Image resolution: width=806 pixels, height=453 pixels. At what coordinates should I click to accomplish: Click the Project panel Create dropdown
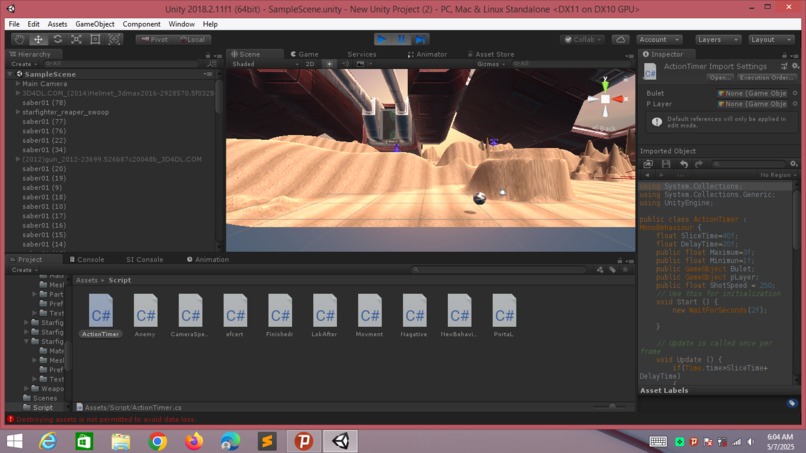tap(24, 270)
